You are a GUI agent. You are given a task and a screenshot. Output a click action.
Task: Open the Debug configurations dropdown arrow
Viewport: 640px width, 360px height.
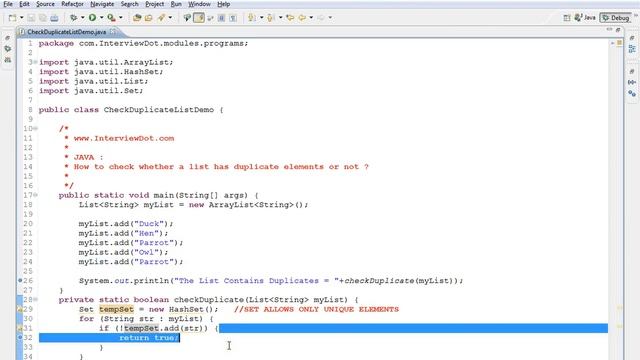(82, 18)
